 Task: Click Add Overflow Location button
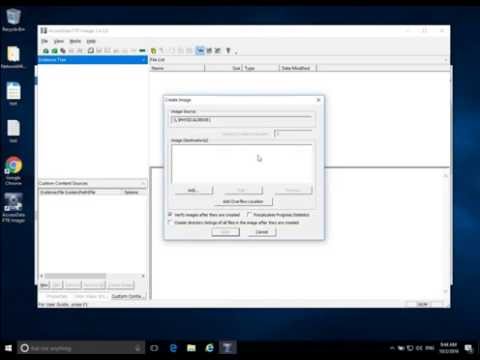click(243, 201)
